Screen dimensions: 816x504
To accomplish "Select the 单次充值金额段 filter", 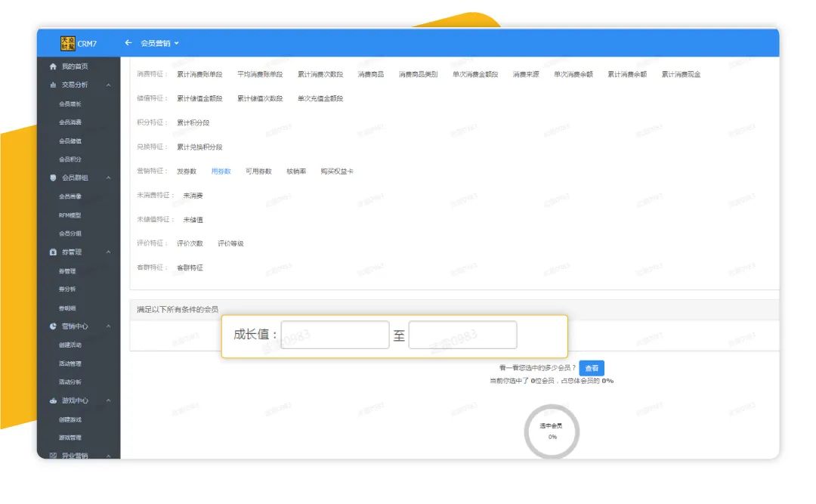I will point(320,99).
